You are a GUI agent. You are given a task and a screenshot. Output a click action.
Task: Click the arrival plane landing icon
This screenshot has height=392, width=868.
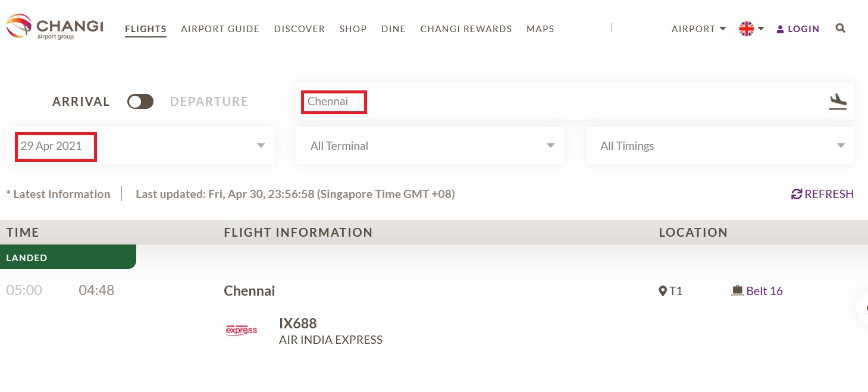[838, 102]
